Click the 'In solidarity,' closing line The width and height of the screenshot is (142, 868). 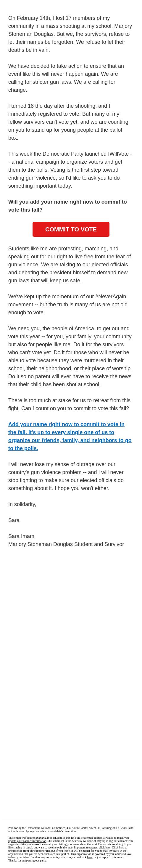(x=22, y=504)
